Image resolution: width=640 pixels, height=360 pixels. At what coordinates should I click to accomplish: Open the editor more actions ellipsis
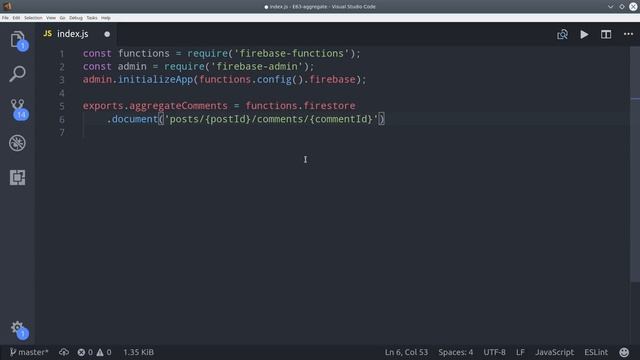pos(629,34)
